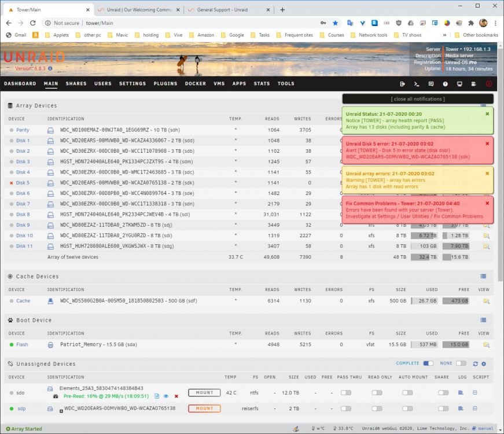Click the browser address bar
Viewport: 504px width, 434px height.
[x=180, y=23]
